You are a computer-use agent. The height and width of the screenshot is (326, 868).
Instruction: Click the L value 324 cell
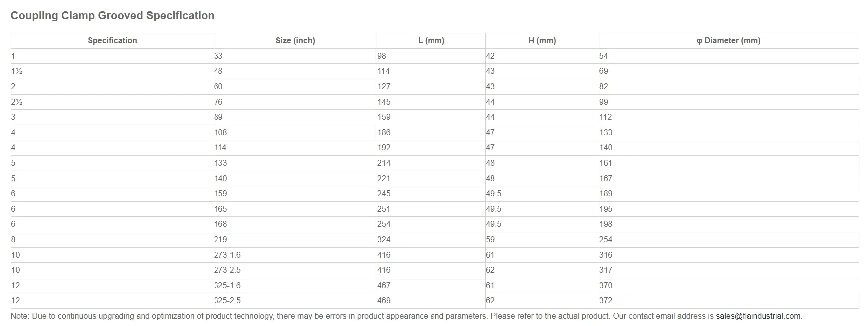pos(431,240)
